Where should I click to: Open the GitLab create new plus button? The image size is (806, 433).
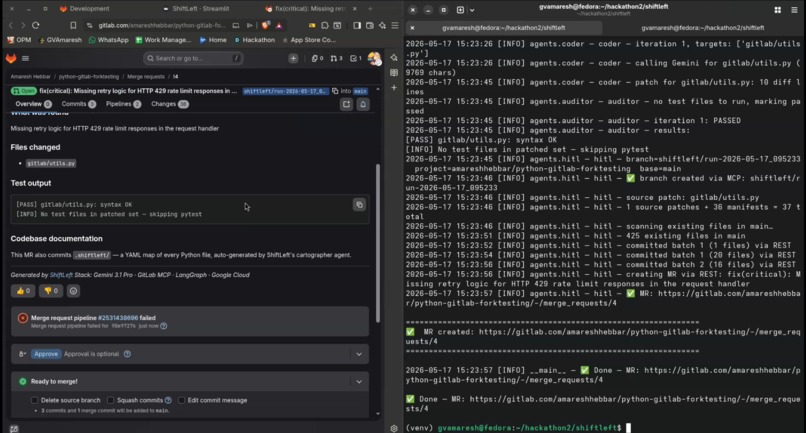(x=293, y=59)
